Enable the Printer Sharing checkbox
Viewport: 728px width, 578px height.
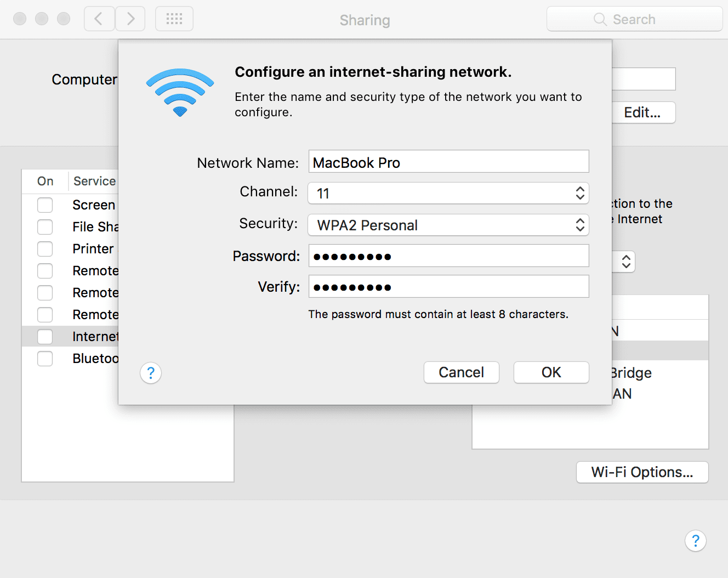point(45,249)
